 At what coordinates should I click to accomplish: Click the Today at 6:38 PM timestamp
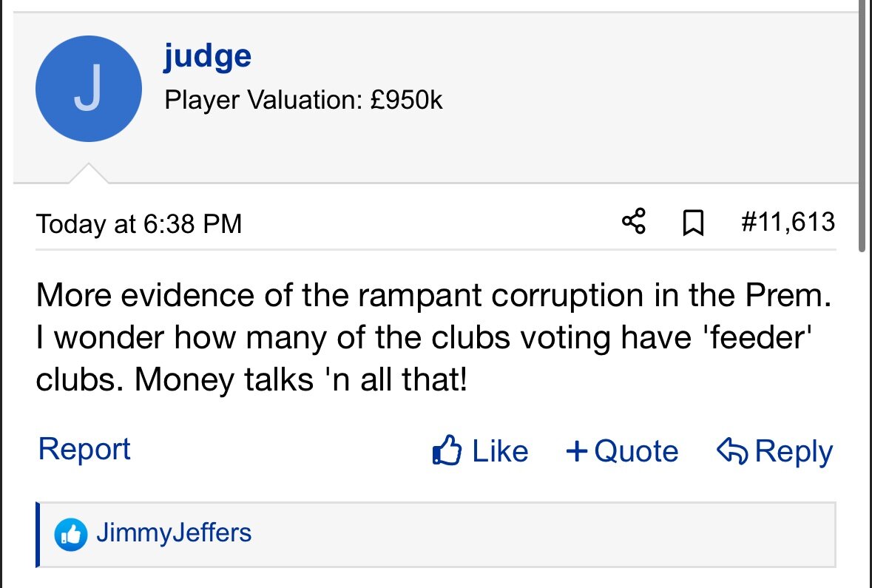(139, 223)
